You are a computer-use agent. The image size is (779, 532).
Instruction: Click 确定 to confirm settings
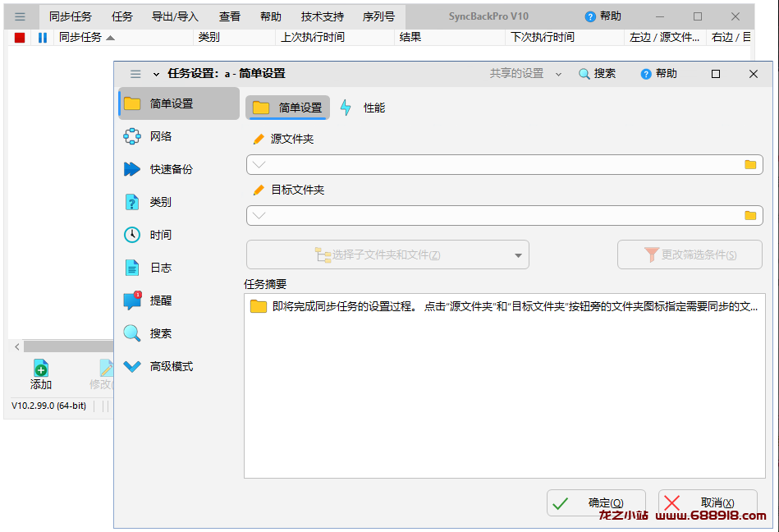tap(596, 503)
